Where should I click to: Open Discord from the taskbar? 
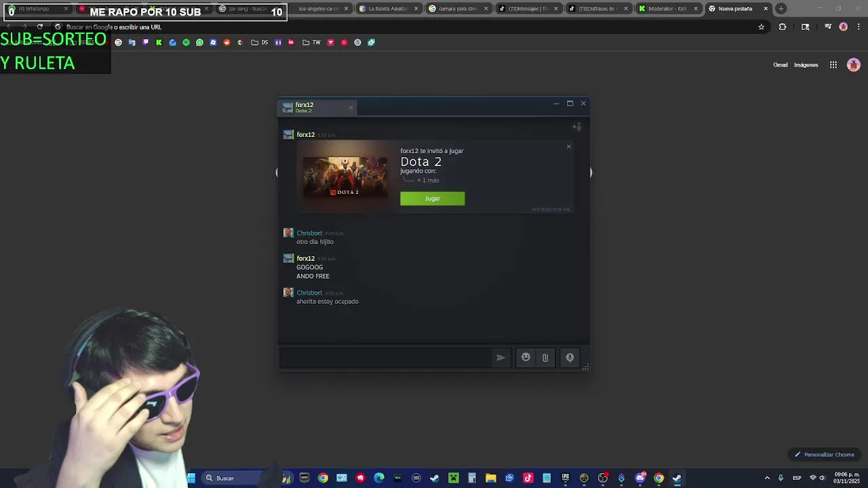point(640,479)
